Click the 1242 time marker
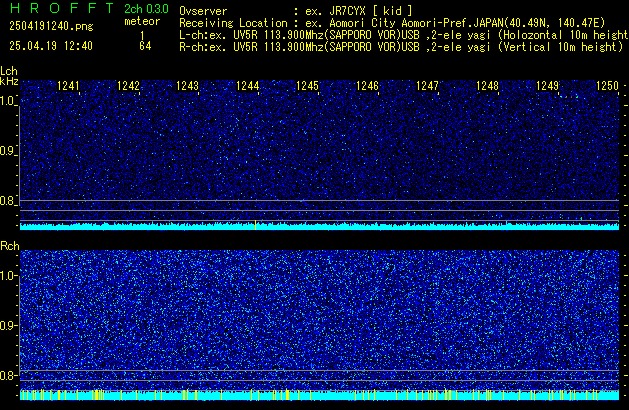The height and width of the screenshot is (410, 629). coord(128,86)
